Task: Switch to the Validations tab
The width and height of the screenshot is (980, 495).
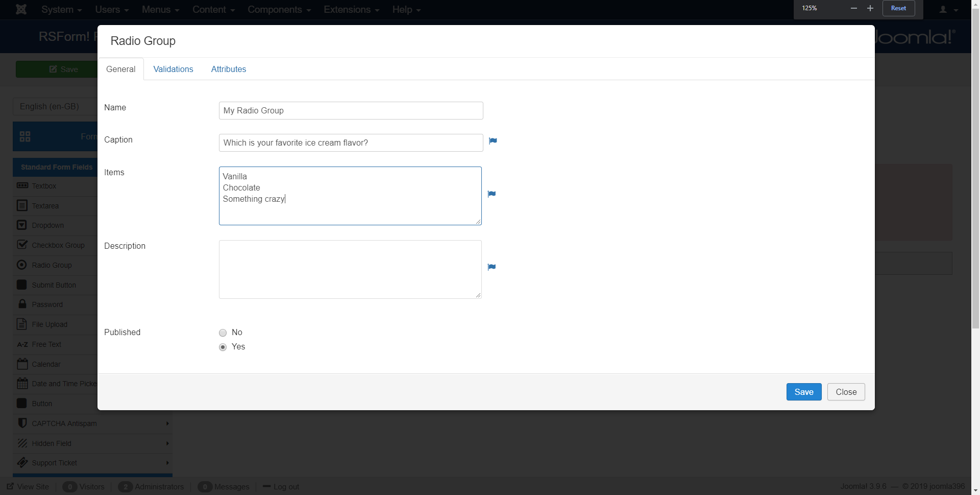Action: point(173,69)
